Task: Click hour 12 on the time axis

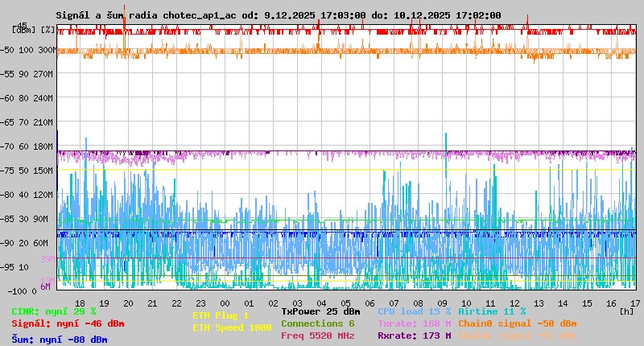Action: coord(514,303)
